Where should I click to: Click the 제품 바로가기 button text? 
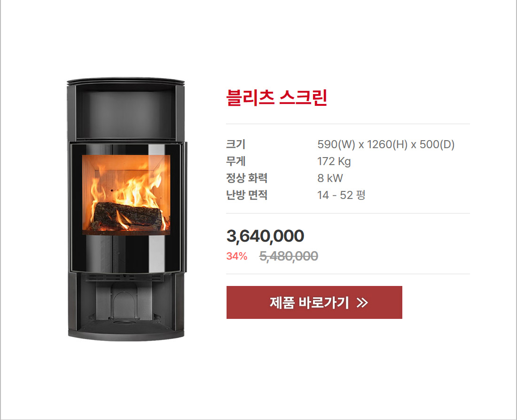pyautogui.click(x=309, y=302)
